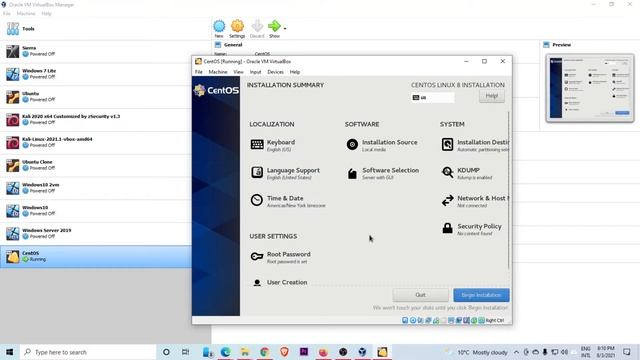
Task: Open File menu in CentOS VM window
Action: click(x=199, y=72)
